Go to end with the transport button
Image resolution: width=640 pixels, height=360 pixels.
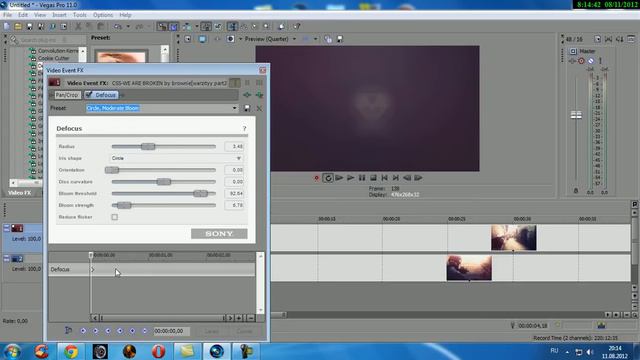click(396, 178)
